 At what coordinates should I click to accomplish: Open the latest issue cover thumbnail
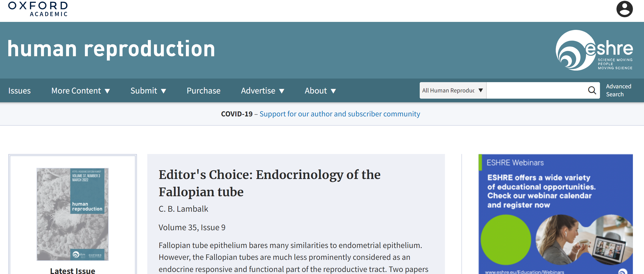point(73,214)
